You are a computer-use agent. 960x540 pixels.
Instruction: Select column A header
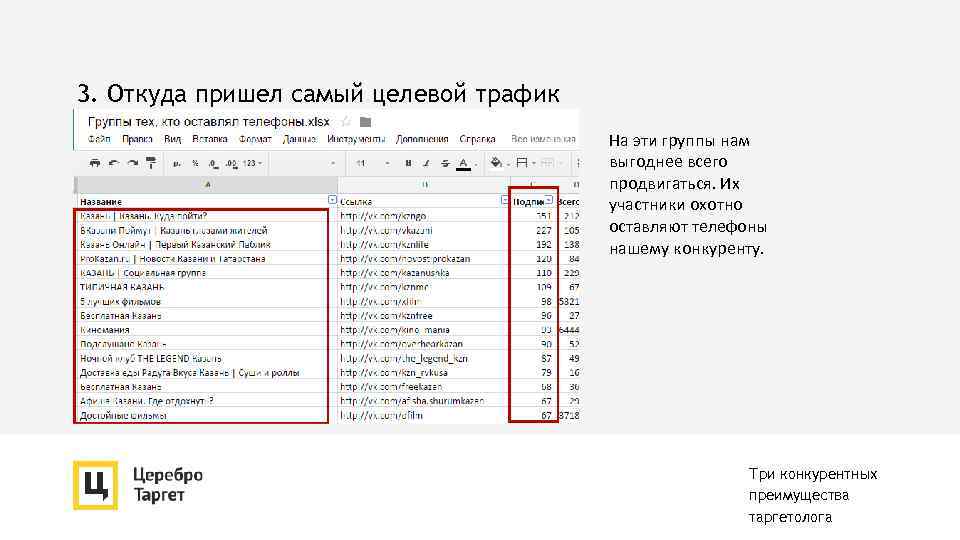coord(207,184)
